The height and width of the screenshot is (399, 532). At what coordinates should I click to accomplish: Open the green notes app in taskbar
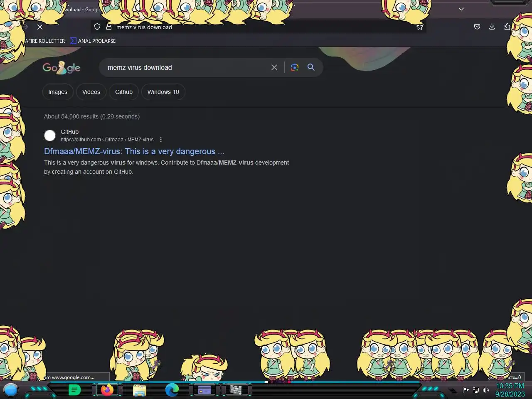pyautogui.click(x=74, y=390)
